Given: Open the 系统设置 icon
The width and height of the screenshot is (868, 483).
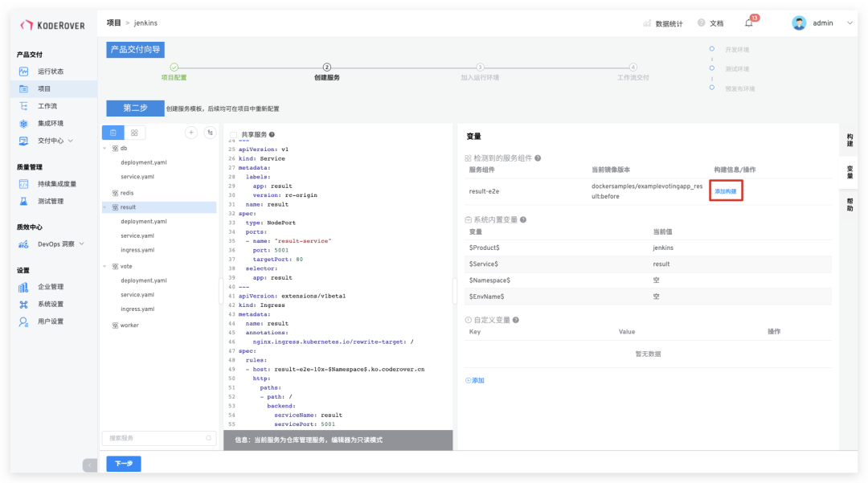Looking at the screenshot, I should point(23,305).
